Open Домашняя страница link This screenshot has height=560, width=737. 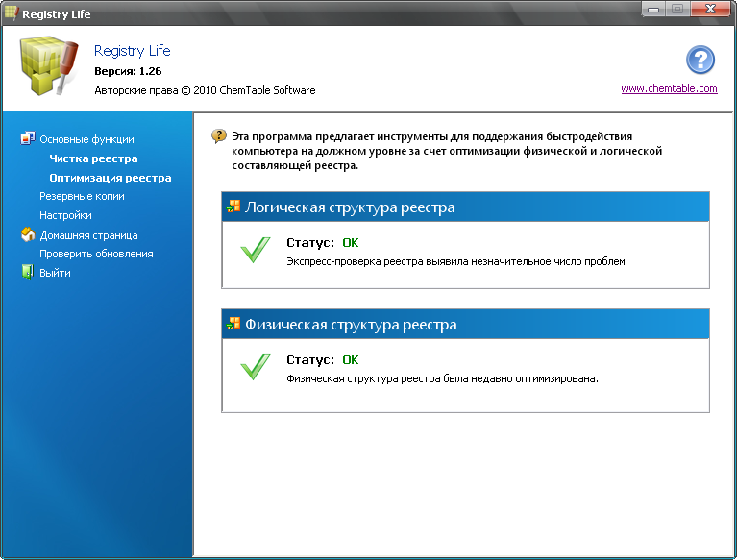pyautogui.click(x=88, y=235)
